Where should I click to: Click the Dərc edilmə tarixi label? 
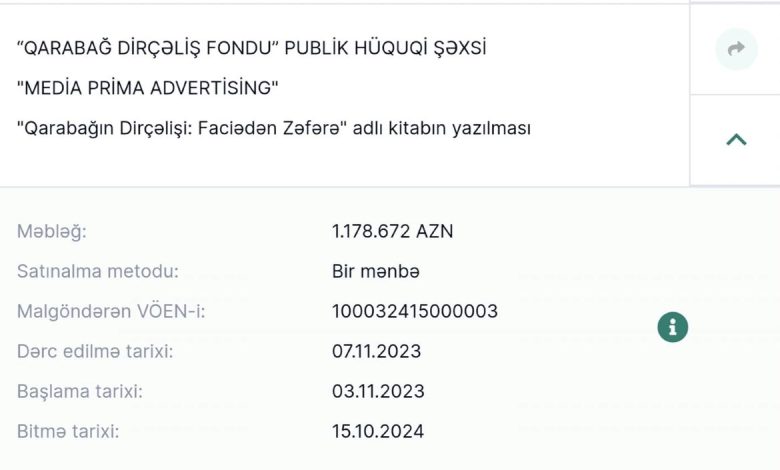coord(95,352)
